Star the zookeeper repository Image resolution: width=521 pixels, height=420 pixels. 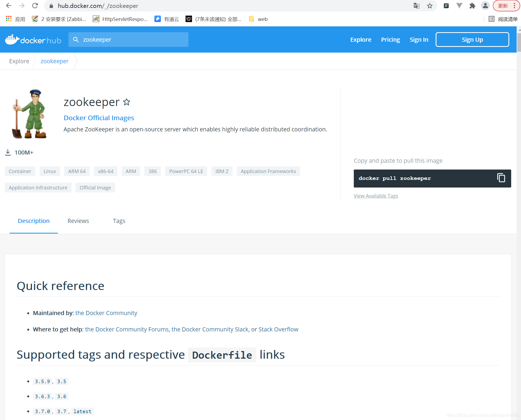coord(127,102)
